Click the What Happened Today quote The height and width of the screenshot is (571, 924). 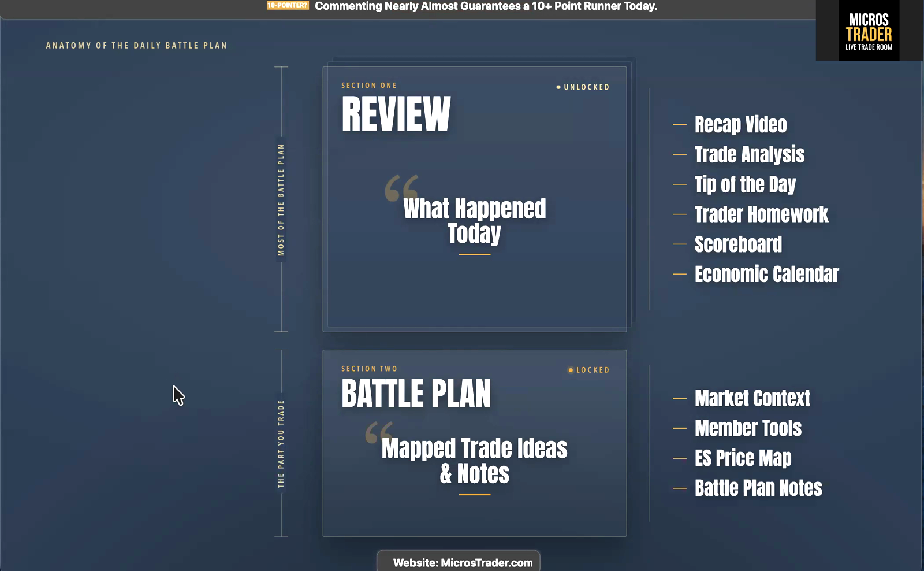point(474,221)
